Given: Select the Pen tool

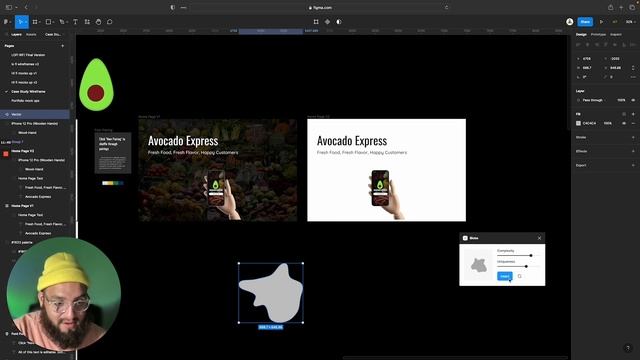Looking at the screenshot, I should (62, 22).
